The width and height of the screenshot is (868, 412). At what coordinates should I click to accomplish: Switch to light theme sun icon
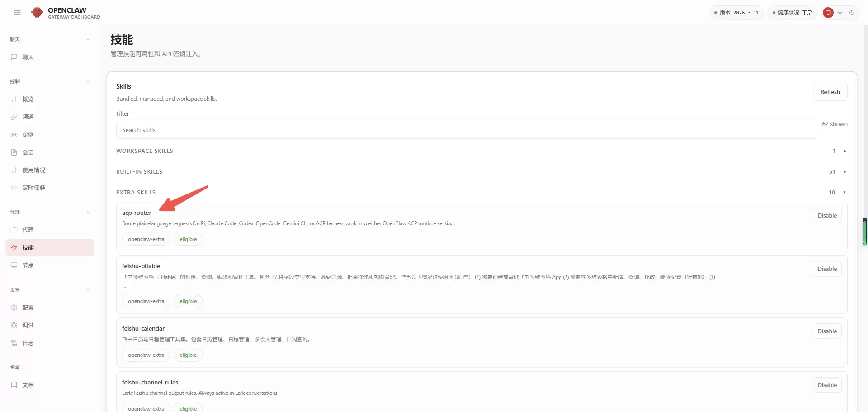(x=840, y=13)
